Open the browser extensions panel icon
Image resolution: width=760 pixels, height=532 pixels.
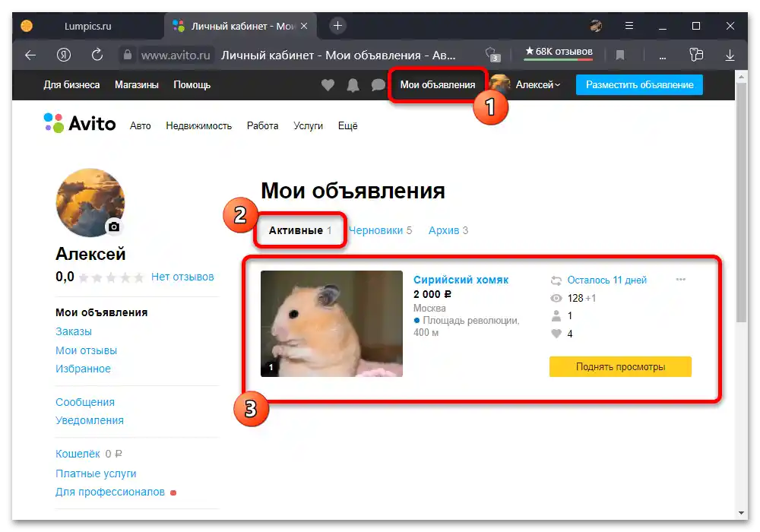695,55
